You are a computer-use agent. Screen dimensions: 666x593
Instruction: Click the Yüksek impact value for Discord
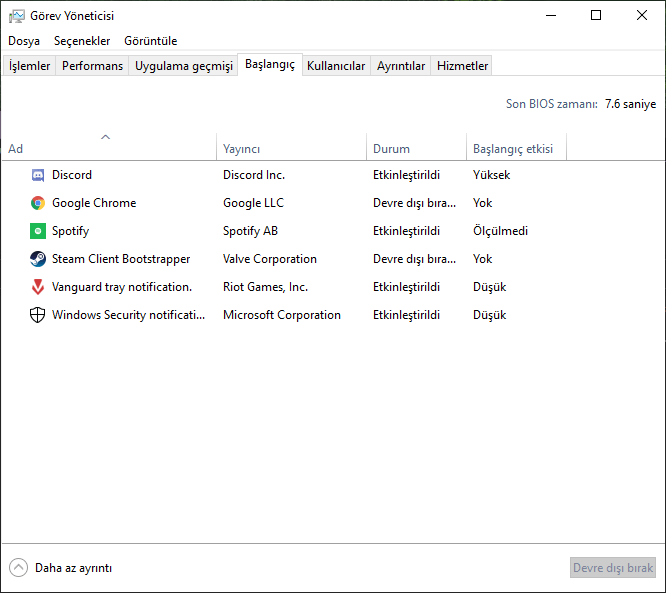click(491, 175)
